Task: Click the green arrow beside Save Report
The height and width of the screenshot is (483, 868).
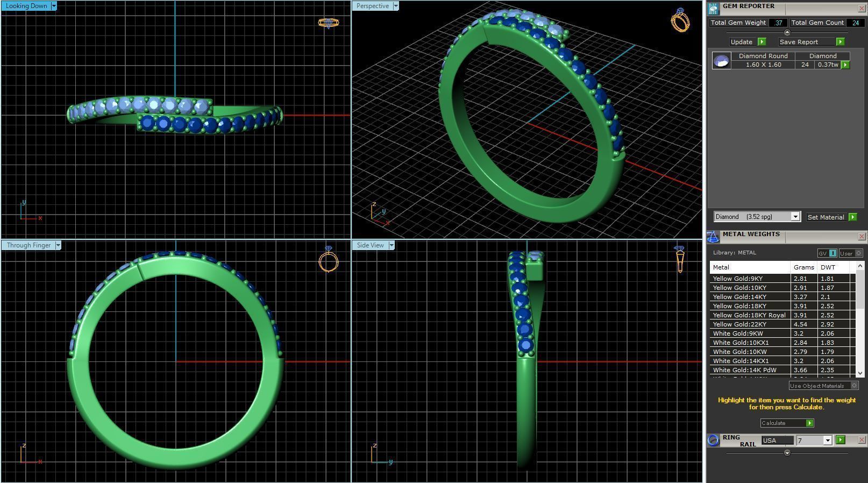Action: tap(841, 42)
